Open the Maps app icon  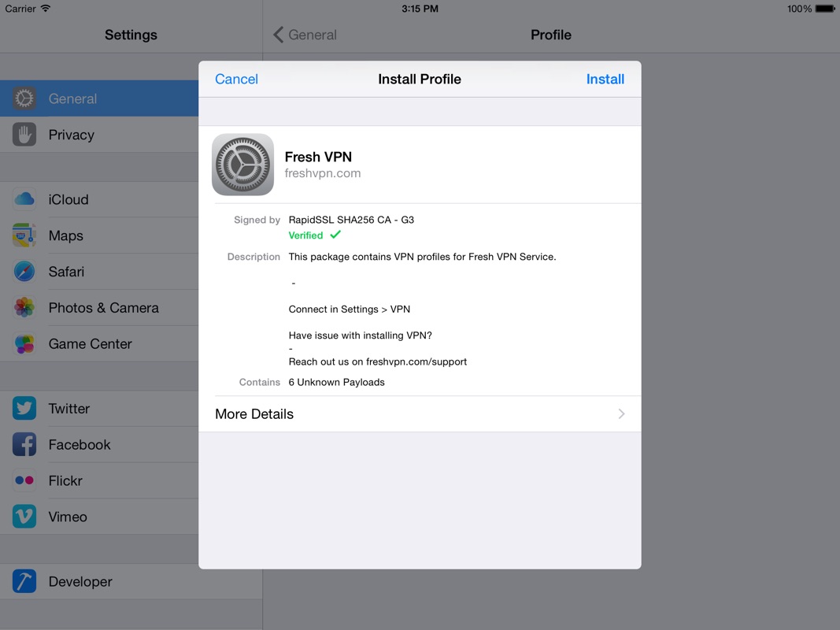(24, 235)
